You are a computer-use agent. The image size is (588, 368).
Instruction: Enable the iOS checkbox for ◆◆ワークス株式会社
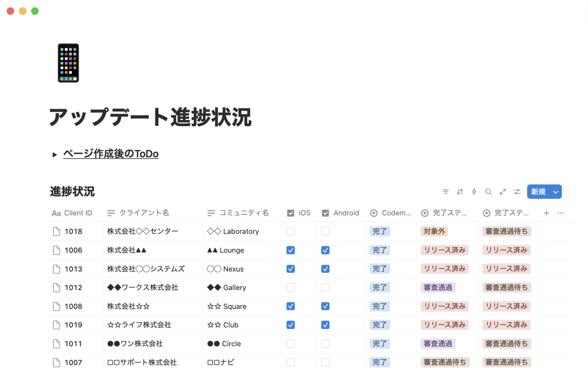290,287
